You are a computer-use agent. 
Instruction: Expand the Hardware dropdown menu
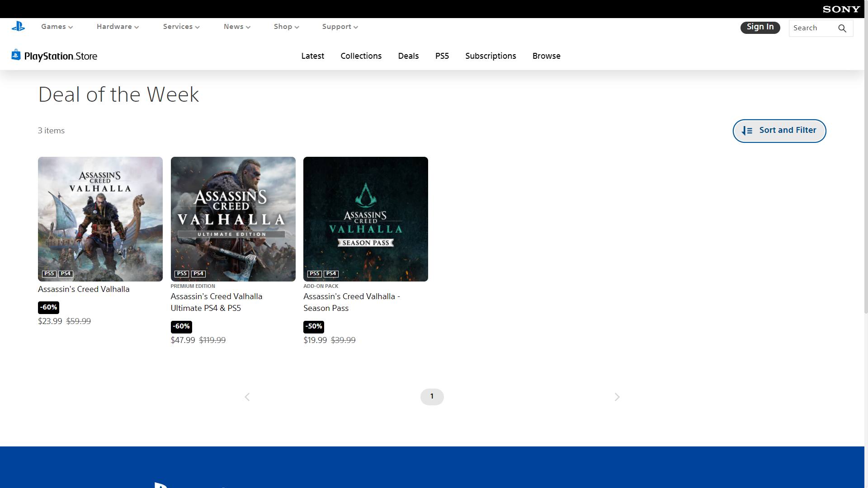(118, 27)
